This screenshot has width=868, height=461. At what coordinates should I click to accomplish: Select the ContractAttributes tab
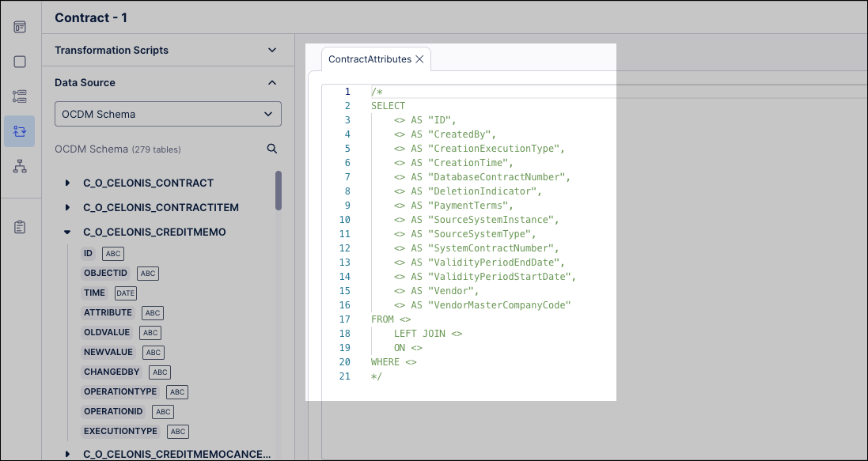pos(370,59)
